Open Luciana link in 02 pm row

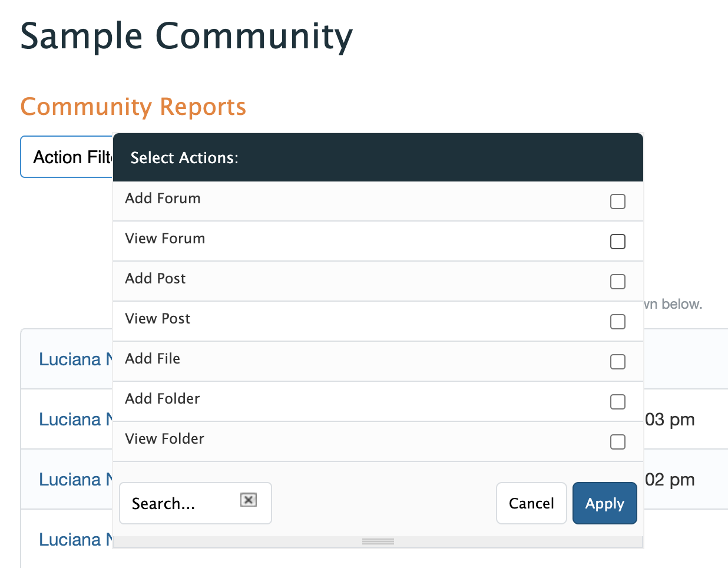click(70, 480)
